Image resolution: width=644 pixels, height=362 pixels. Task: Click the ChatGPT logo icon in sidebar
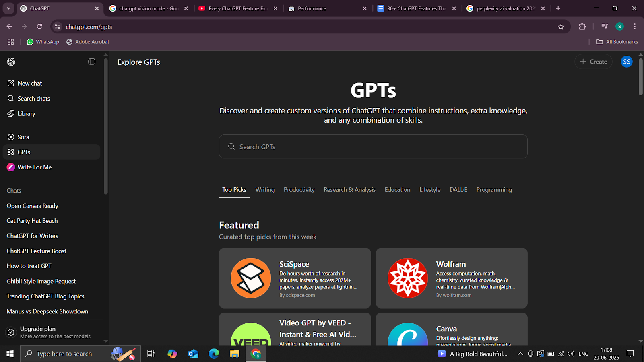click(x=11, y=62)
